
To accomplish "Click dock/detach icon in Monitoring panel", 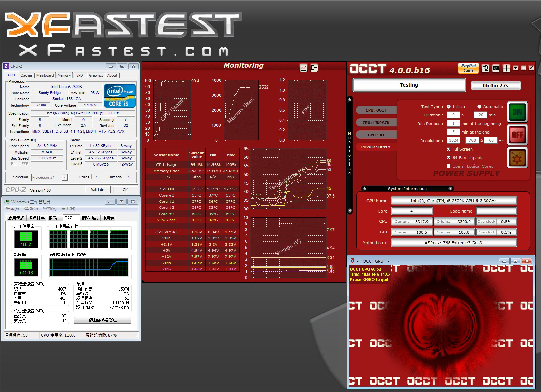I will coord(314,68).
